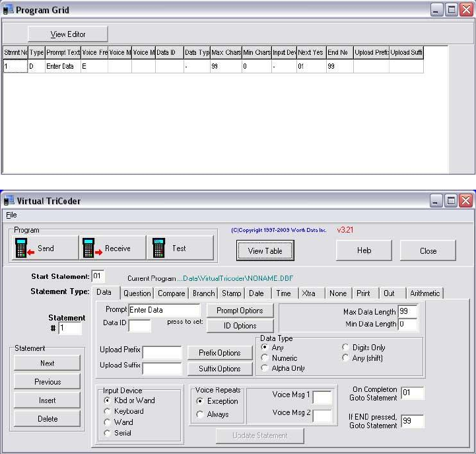Select Digits Only data type

point(346,348)
